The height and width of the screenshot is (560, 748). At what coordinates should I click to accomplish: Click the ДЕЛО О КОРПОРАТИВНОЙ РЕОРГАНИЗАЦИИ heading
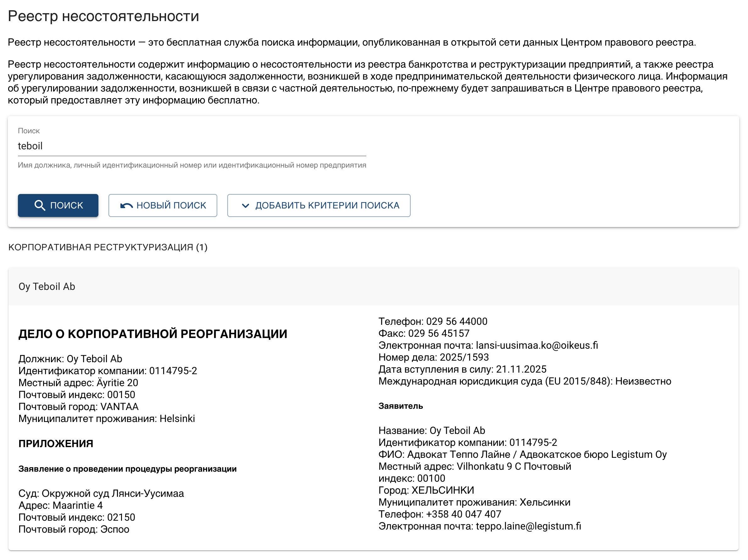153,334
